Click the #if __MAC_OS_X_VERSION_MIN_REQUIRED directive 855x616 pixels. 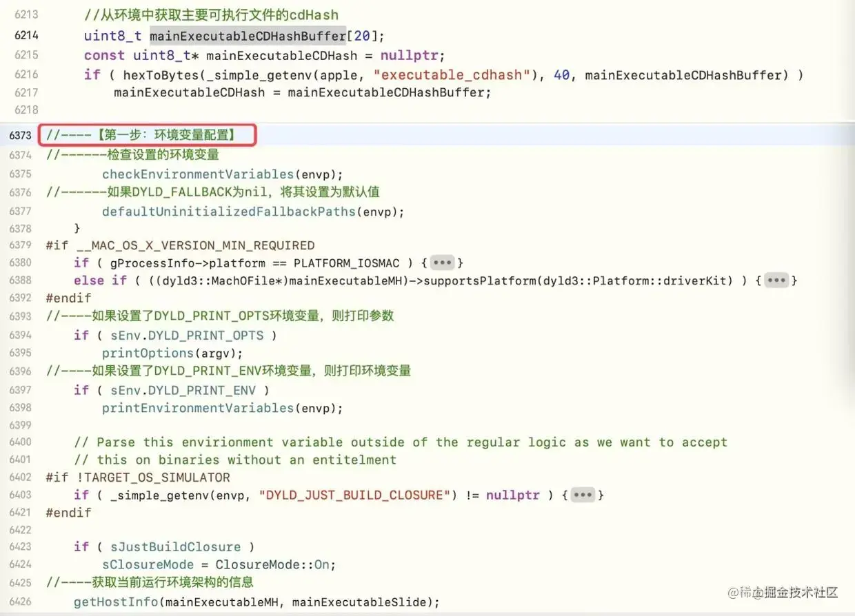[x=180, y=245]
